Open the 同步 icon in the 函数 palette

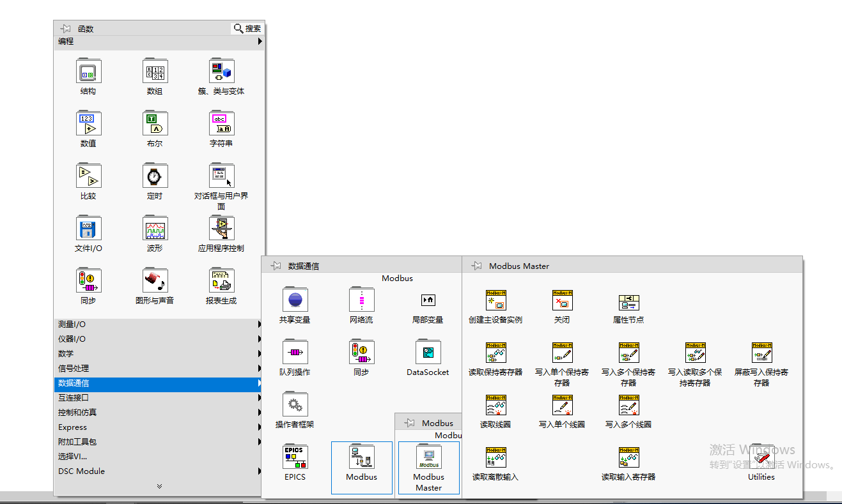click(x=88, y=280)
